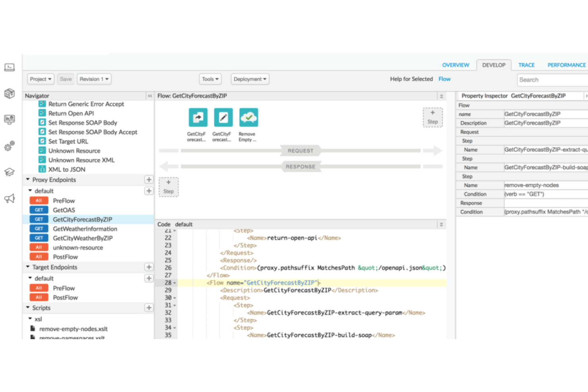This screenshot has height=392, width=588.
Task: Open the console icon in left sidebar
Action: (10, 68)
